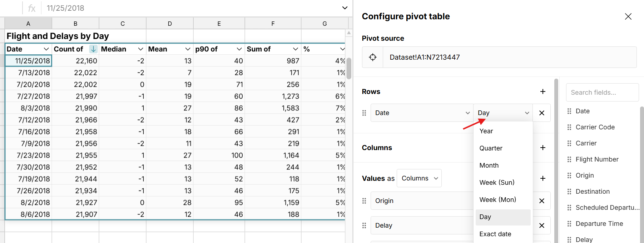The image size is (644, 243).
Task: Remove the Date row field
Action: [x=541, y=113]
